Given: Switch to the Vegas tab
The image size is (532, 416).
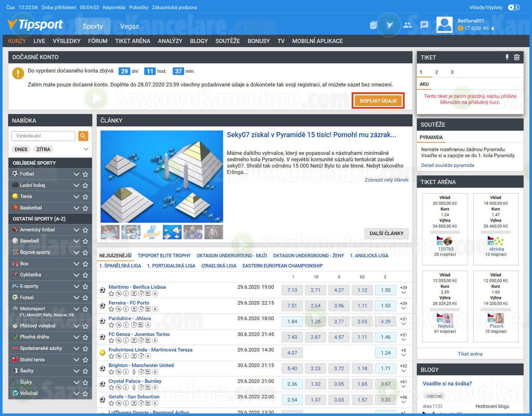Looking at the screenshot, I should tap(130, 26).
